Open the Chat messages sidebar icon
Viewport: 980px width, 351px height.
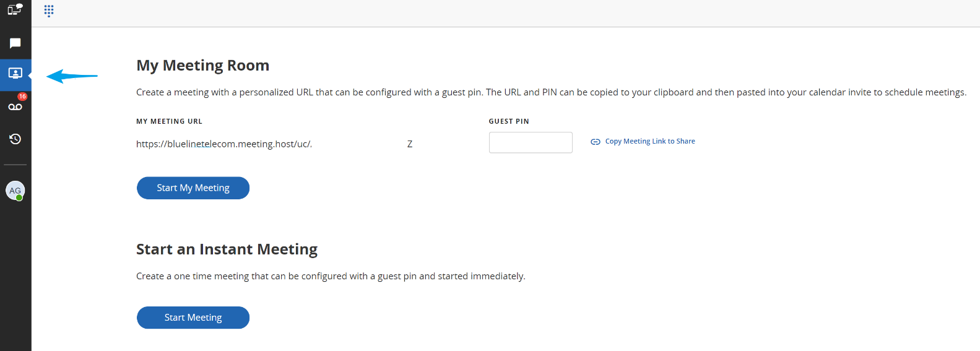[x=15, y=43]
